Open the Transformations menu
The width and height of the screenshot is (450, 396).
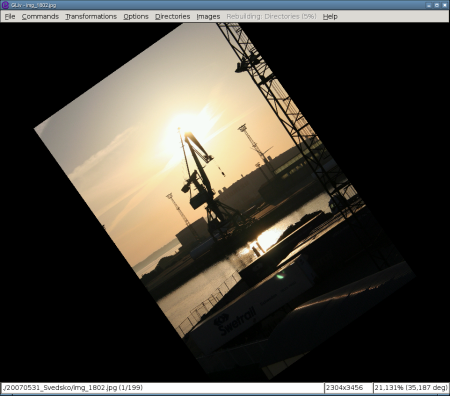[91, 16]
